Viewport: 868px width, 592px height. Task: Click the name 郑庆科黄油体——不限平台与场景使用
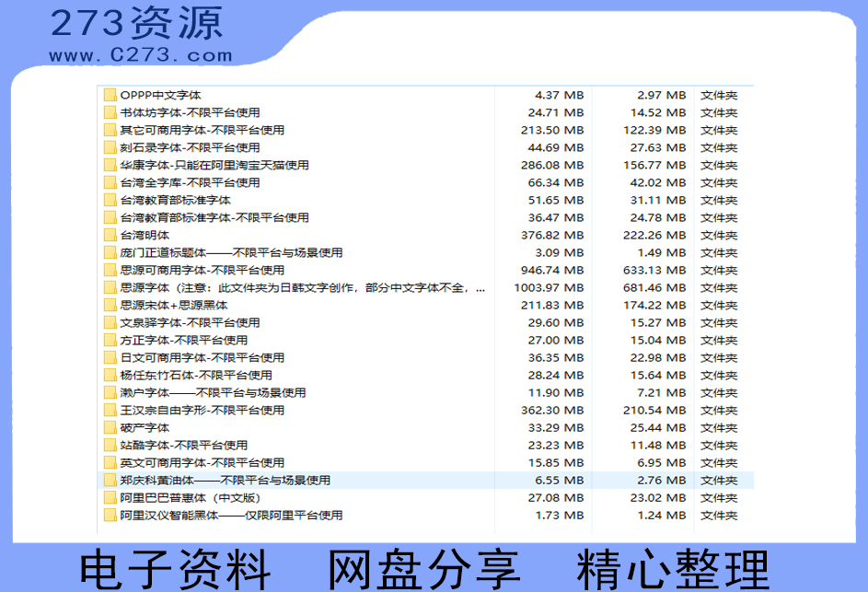[x=226, y=480]
